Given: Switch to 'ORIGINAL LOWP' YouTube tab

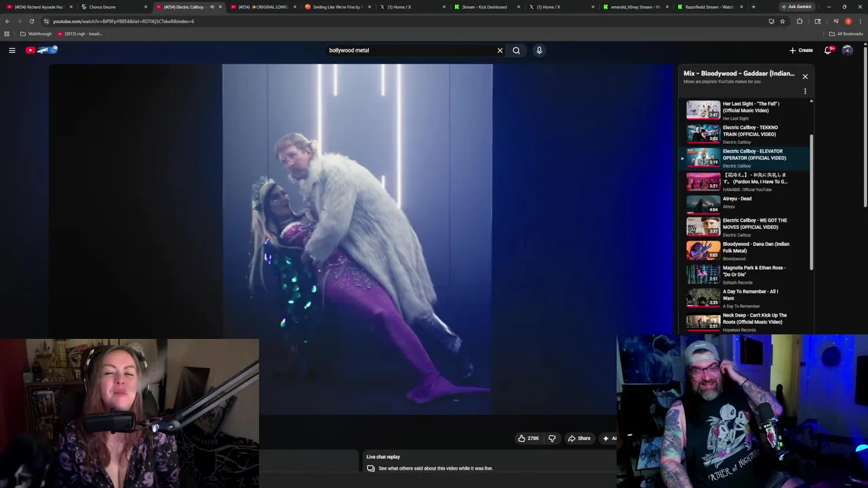Looking at the screenshot, I should (263, 7).
